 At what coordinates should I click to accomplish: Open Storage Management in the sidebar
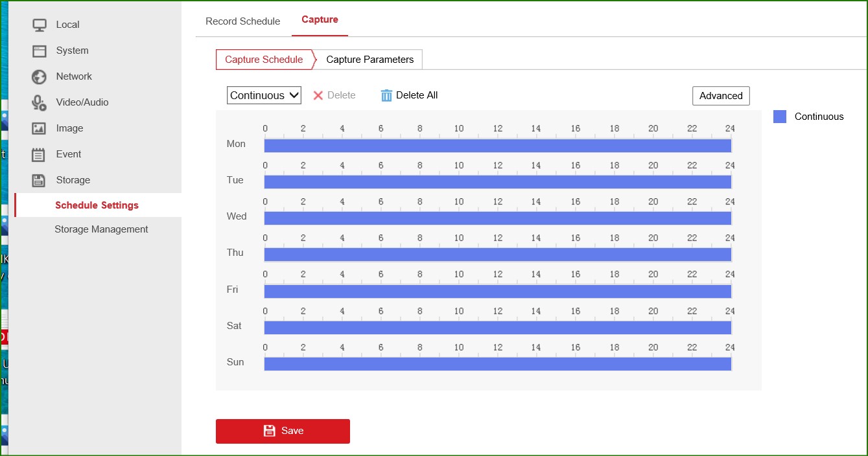[101, 229]
